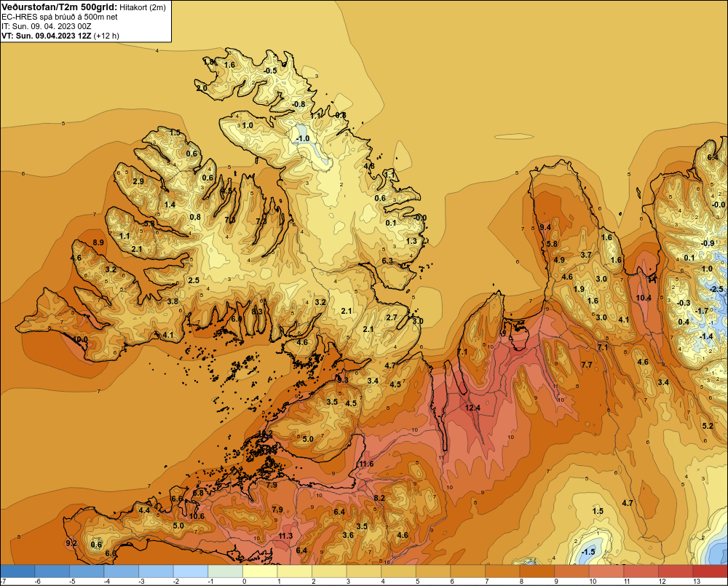Click the -0.8 temperature value
The image size is (728, 586).
click(298, 104)
